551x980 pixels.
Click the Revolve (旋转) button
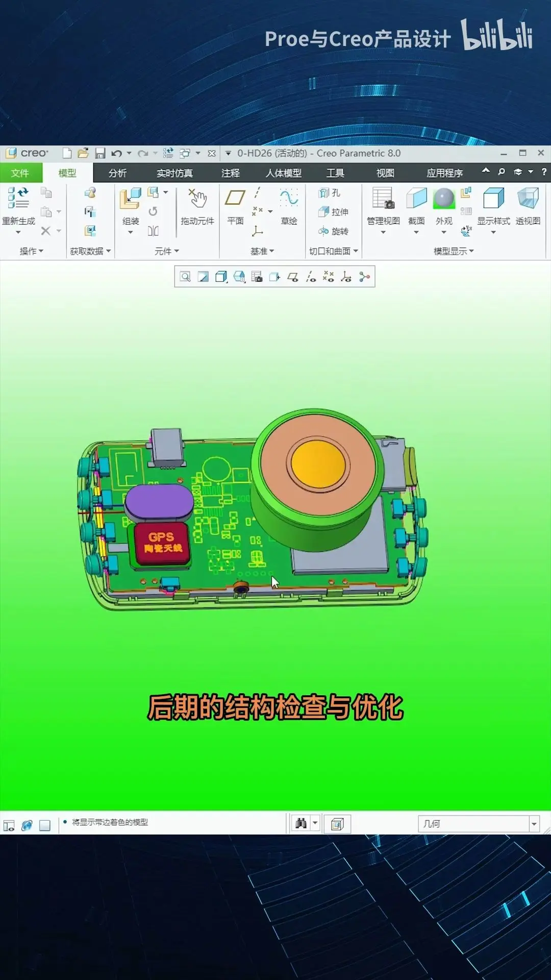(333, 231)
